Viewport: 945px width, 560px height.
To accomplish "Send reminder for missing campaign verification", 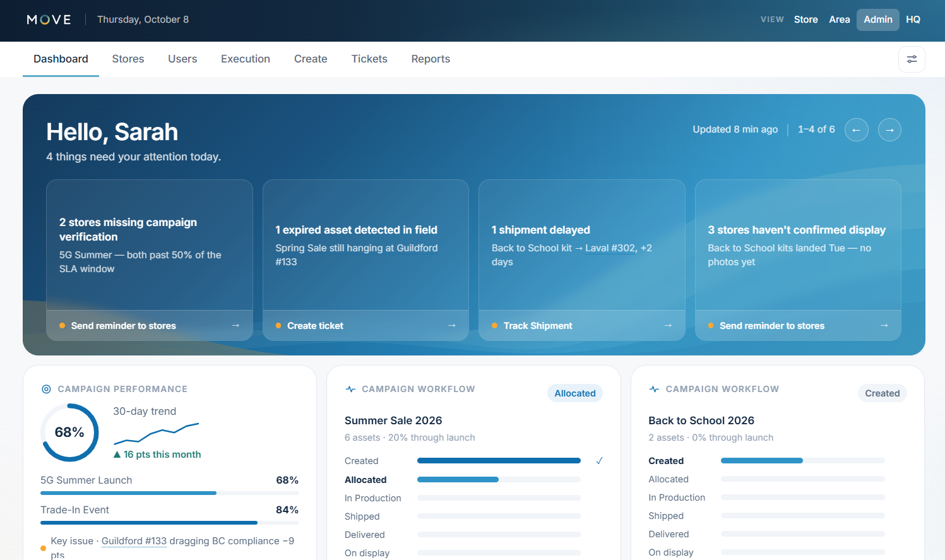I will pos(150,326).
